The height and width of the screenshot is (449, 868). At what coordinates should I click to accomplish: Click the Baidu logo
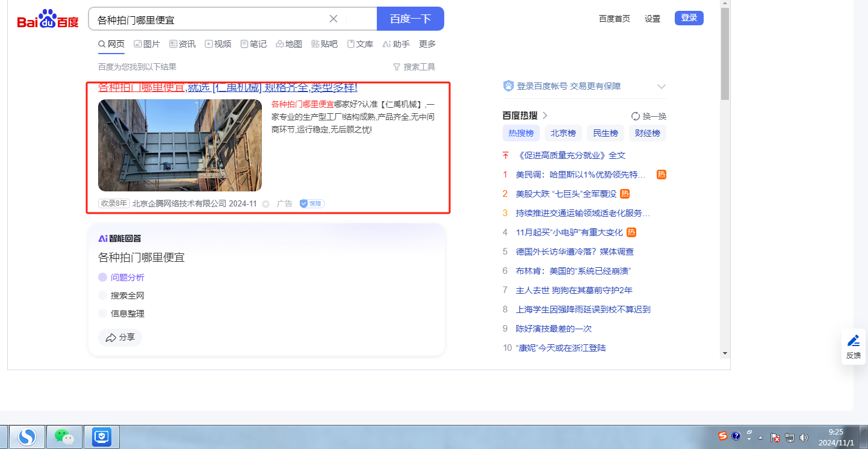click(x=48, y=19)
